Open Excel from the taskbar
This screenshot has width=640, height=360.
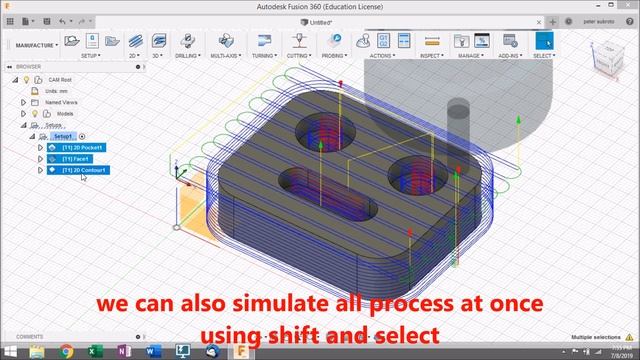click(x=95, y=351)
